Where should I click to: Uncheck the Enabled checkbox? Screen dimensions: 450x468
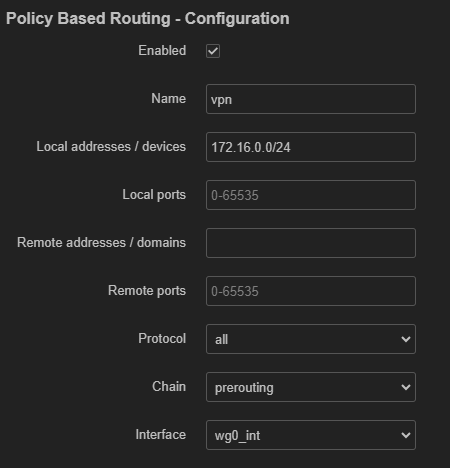213,51
